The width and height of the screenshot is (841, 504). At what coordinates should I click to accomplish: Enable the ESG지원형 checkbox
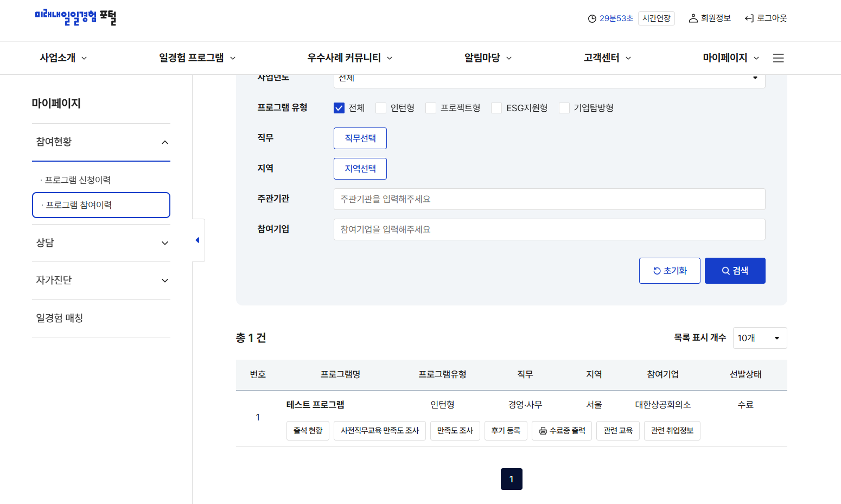496,108
